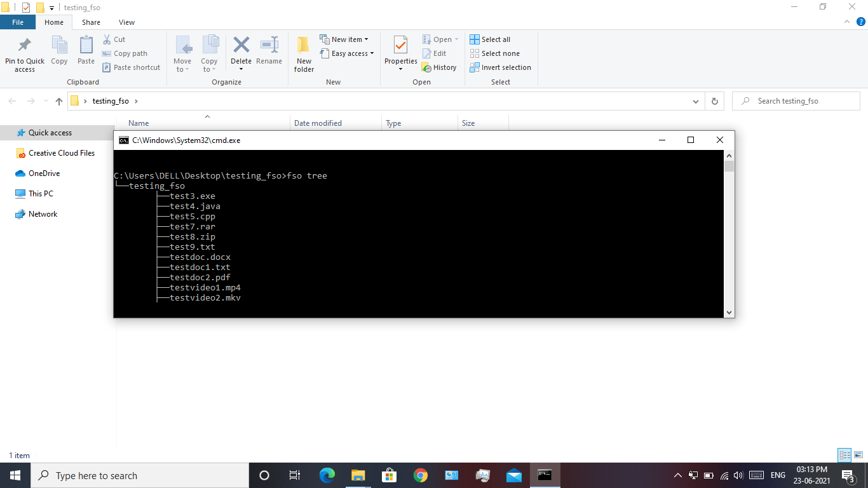Viewport: 868px width, 488px height.
Task: Click the History icon in Open group
Action: [x=440, y=67]
